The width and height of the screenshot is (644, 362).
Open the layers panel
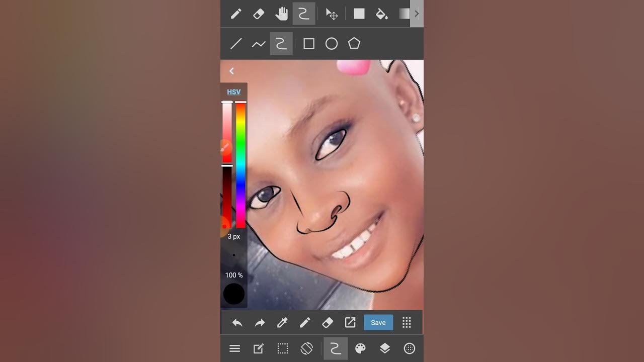click(385, 348)
